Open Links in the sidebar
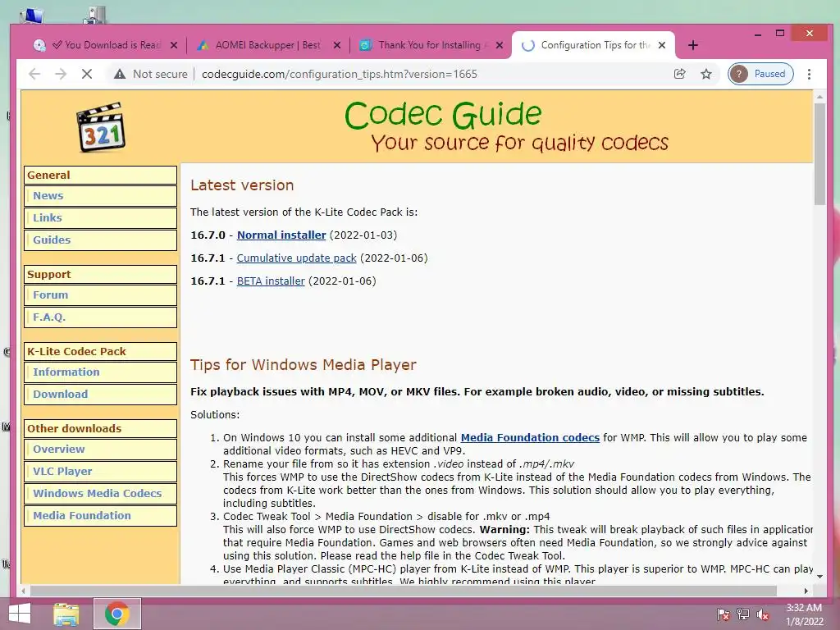 point(101,218)
